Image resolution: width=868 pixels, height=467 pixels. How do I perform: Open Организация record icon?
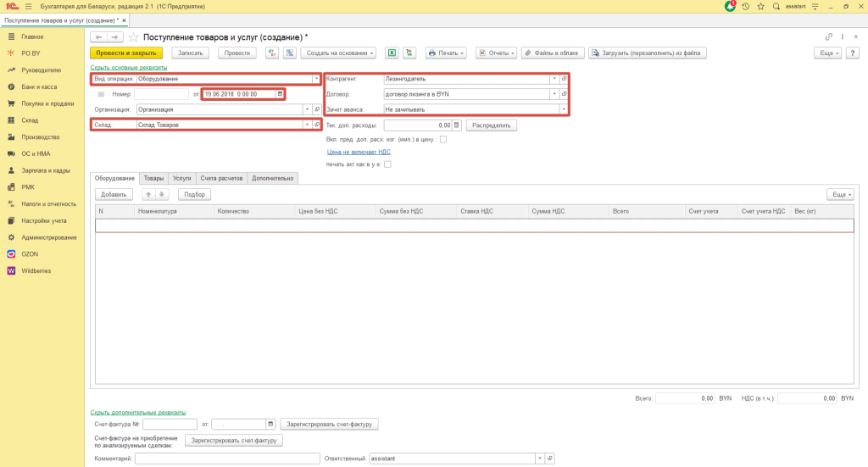tap(317, 109)
